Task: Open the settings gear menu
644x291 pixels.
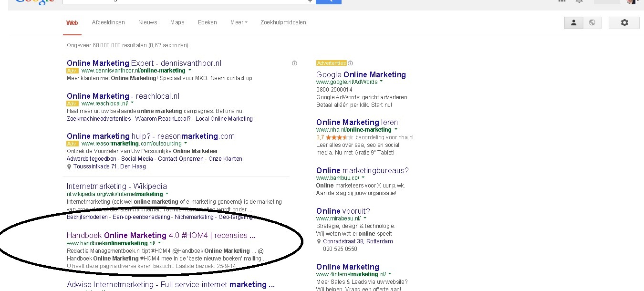Action: (x=624, y=22)
